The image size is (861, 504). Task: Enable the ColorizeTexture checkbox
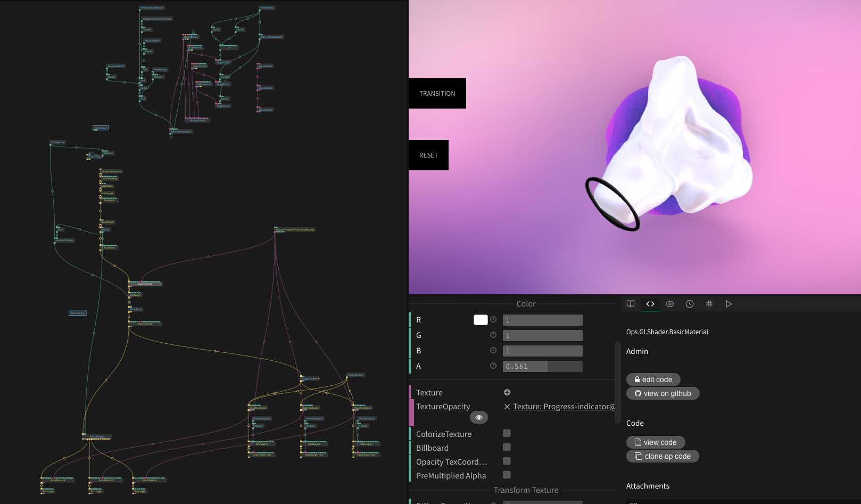pyautogui.click(x=506, y=434)
